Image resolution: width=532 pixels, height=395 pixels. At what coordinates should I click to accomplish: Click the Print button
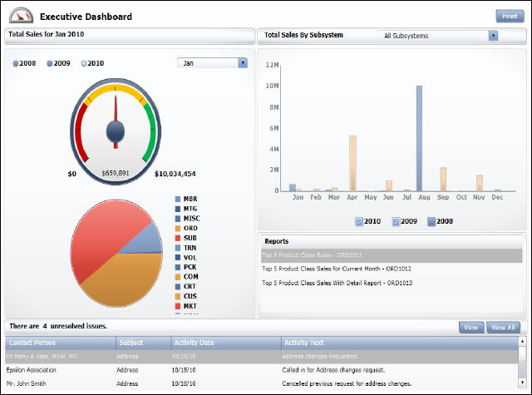coord(508,16)
